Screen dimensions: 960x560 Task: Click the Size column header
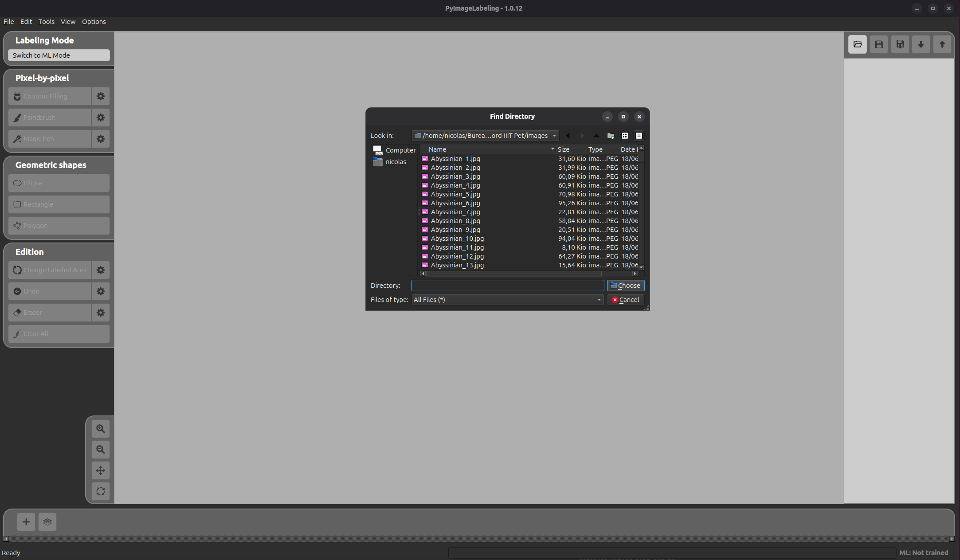(571, 149)
